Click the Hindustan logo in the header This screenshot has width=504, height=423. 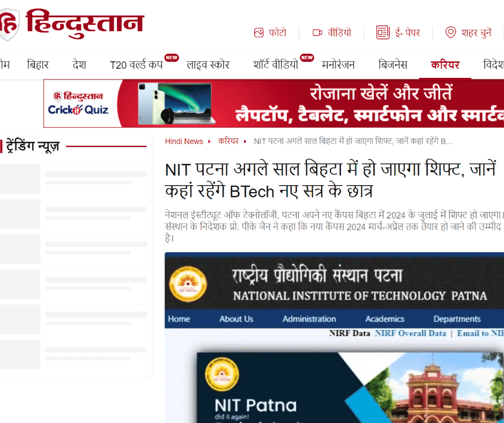(x=72, y=24)
